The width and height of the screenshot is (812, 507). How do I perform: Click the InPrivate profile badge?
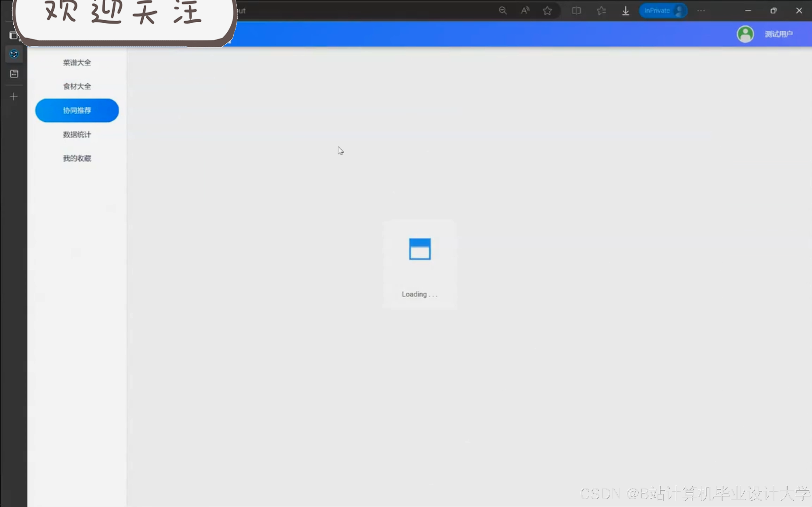[663, 11]
